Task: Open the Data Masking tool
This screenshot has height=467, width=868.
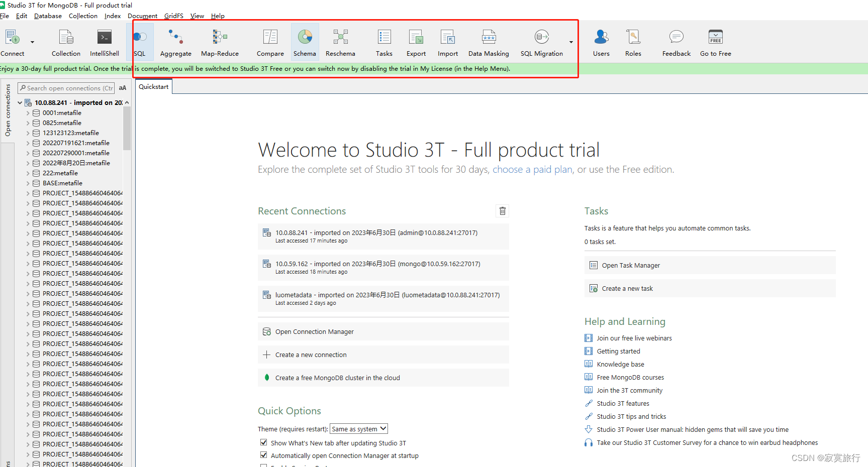Action: 489,43
